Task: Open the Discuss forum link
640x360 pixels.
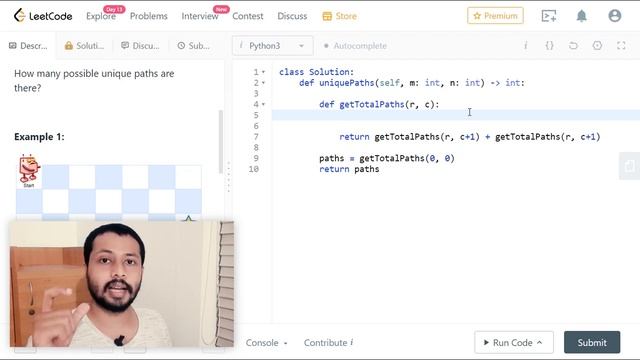Action: [x=292, y=16]
